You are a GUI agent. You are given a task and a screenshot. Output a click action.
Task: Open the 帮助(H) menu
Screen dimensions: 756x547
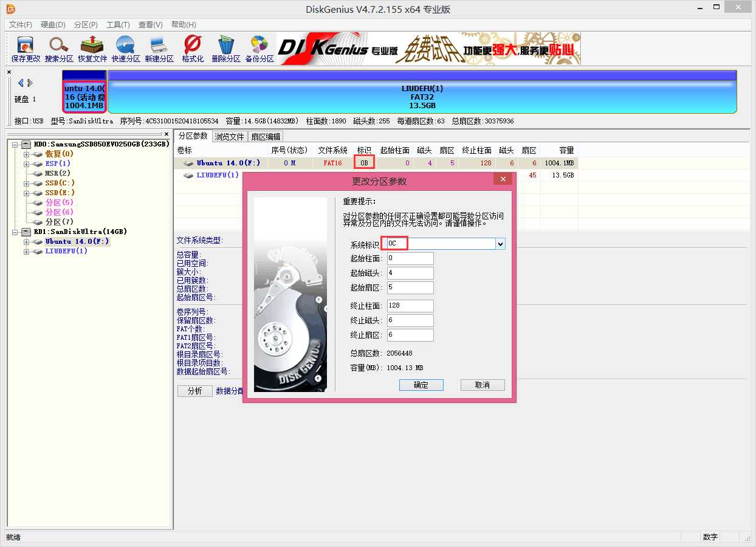point(184,25)
